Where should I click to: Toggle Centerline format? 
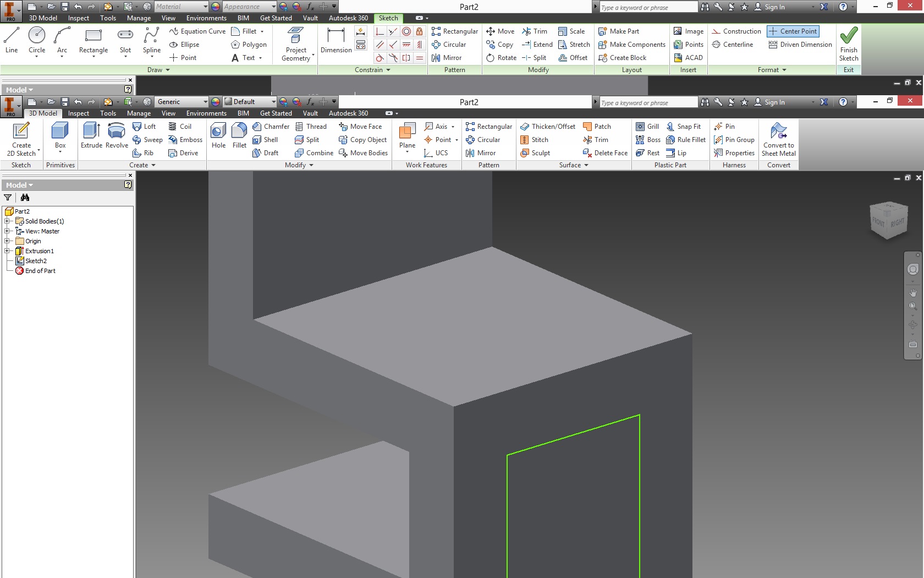tap(732, 45)
